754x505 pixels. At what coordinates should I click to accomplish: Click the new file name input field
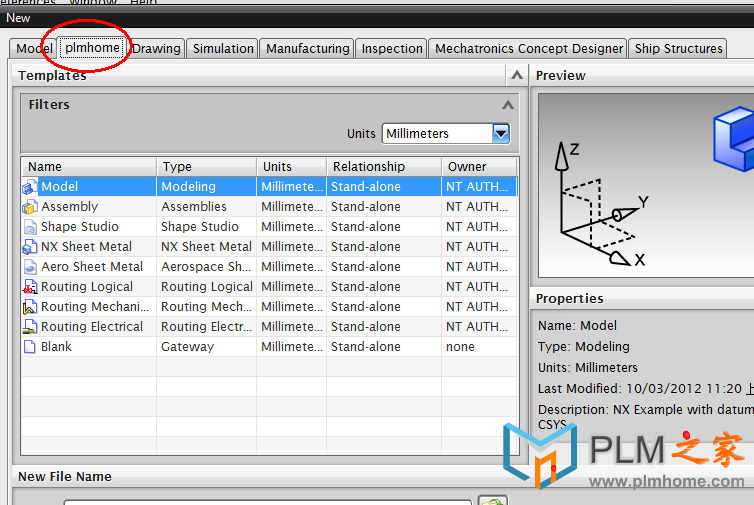pyautogui.click(x=268, y=502)
